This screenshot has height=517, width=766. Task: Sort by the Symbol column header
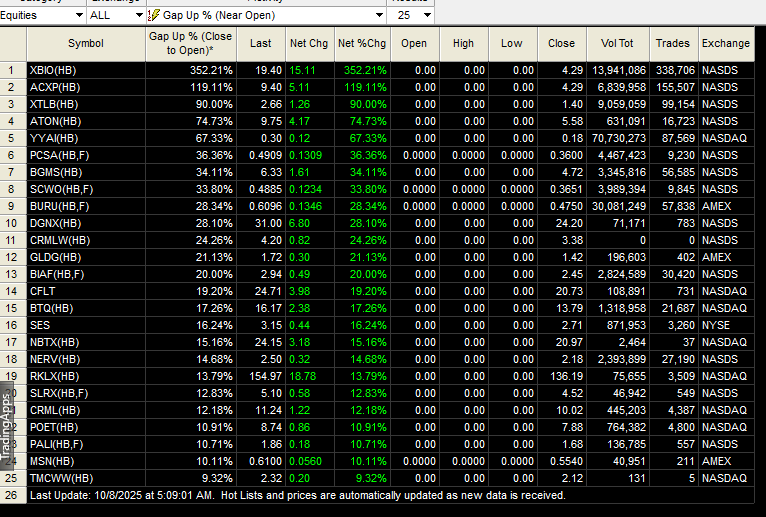click(x=86, y=43)
